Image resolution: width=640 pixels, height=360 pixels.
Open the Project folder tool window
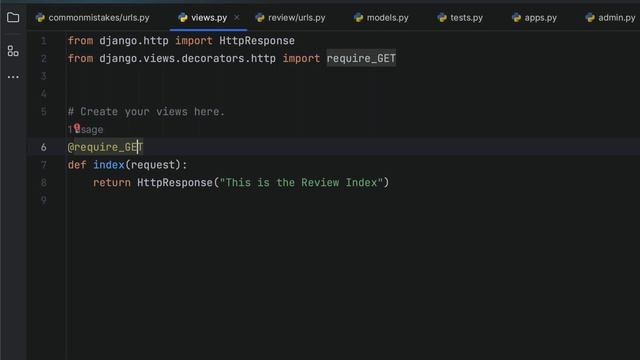coord(13,18)
